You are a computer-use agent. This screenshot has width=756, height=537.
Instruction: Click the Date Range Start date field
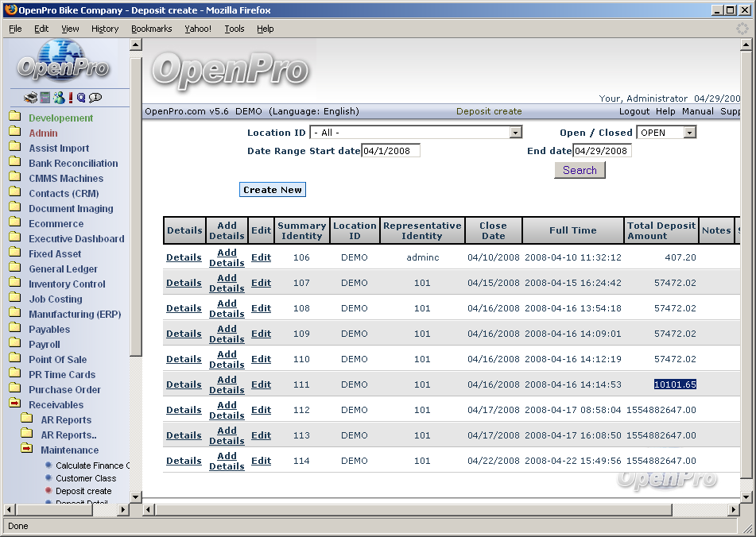point(390,151)
